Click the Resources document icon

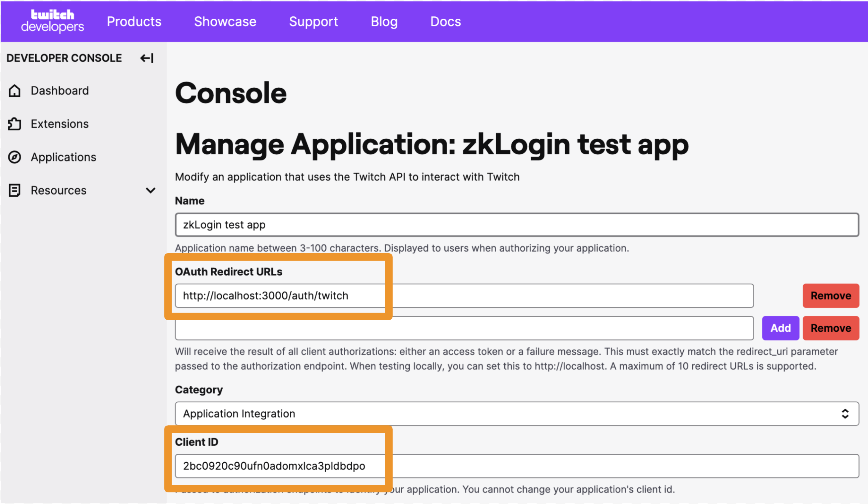click(15, 190)
